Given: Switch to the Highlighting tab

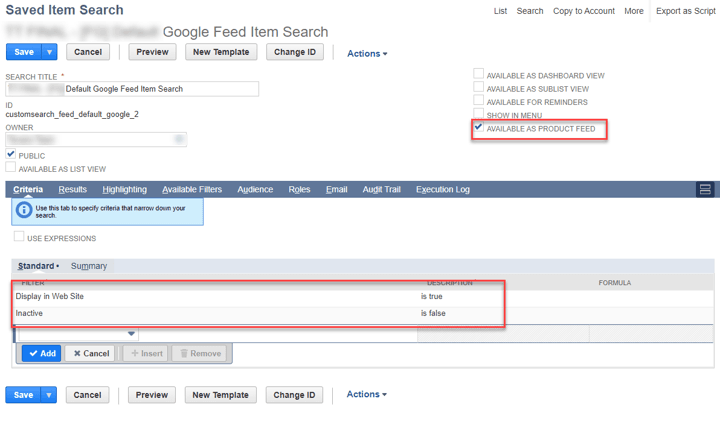Looking at the screenshot, I should pyautogui.click(x=124, y=190).
